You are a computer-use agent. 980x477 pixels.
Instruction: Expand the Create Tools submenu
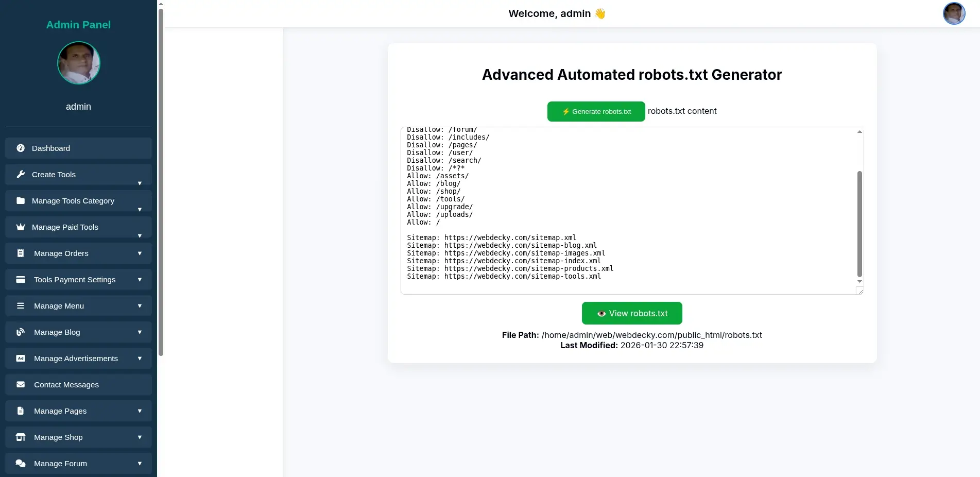tap(140, 184)
